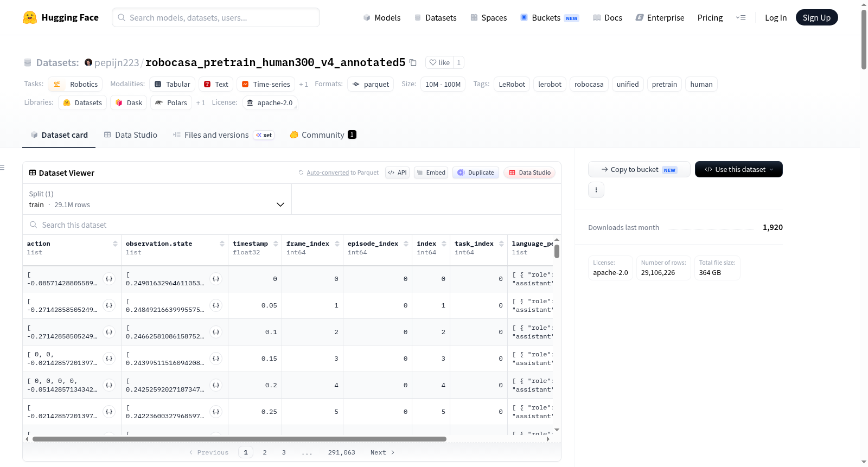Open the Split train dropdown
The image size is (868, 467).
157,199
